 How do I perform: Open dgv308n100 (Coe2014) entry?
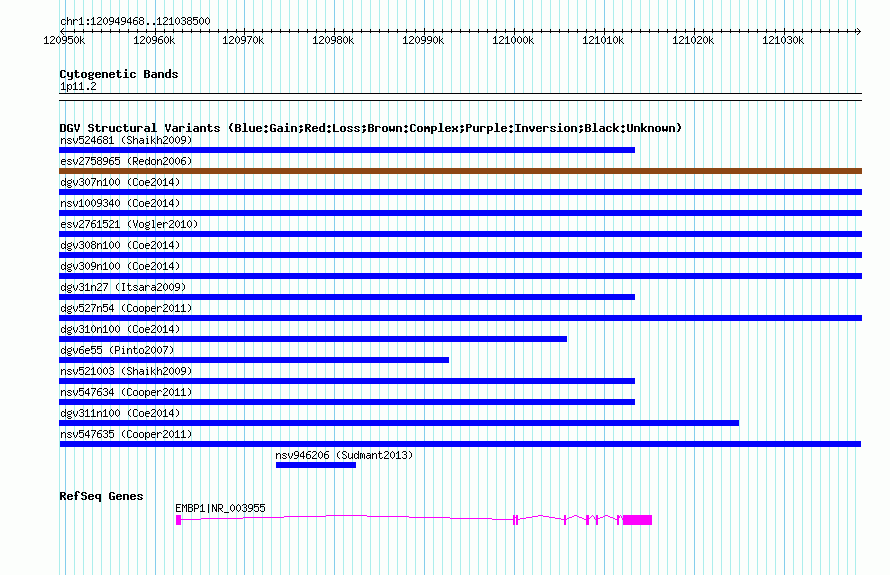(120, 245)
